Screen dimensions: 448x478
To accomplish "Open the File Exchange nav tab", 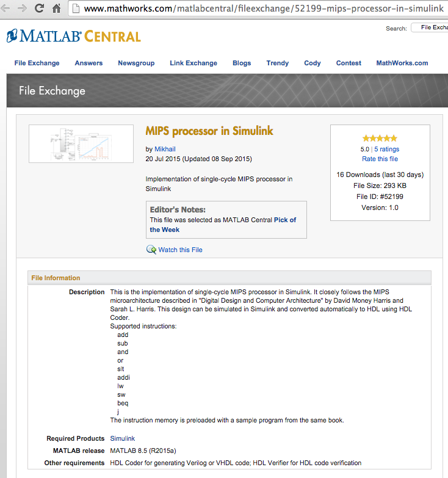I will [x=37, y=63].
